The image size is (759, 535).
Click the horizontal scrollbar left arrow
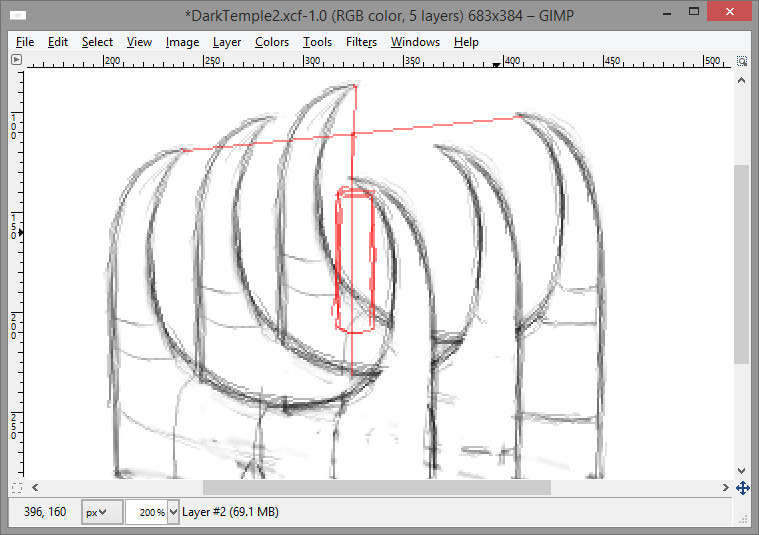[x=35, y=488]
